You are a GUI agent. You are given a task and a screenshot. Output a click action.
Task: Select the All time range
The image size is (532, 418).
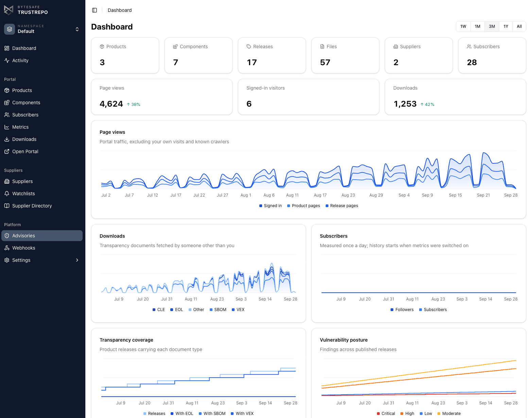(519, 26)
